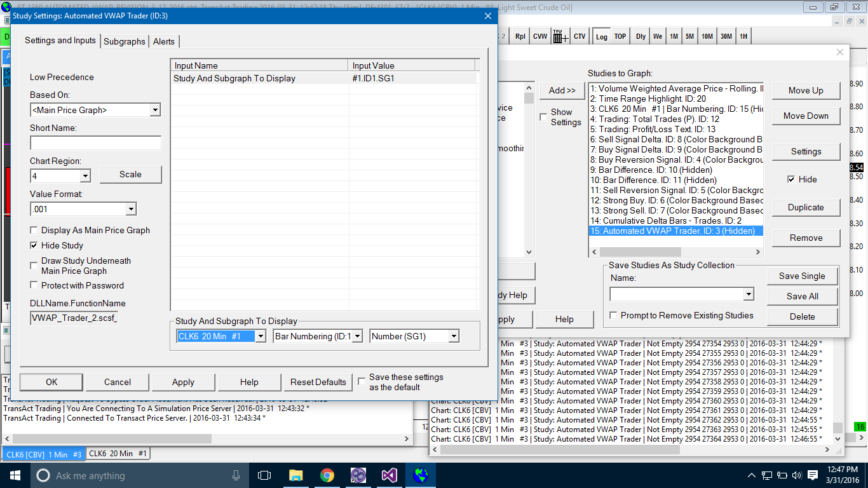Open the Windows Start menu
This screenshot has height=488, width=868.
coord(15,475)
